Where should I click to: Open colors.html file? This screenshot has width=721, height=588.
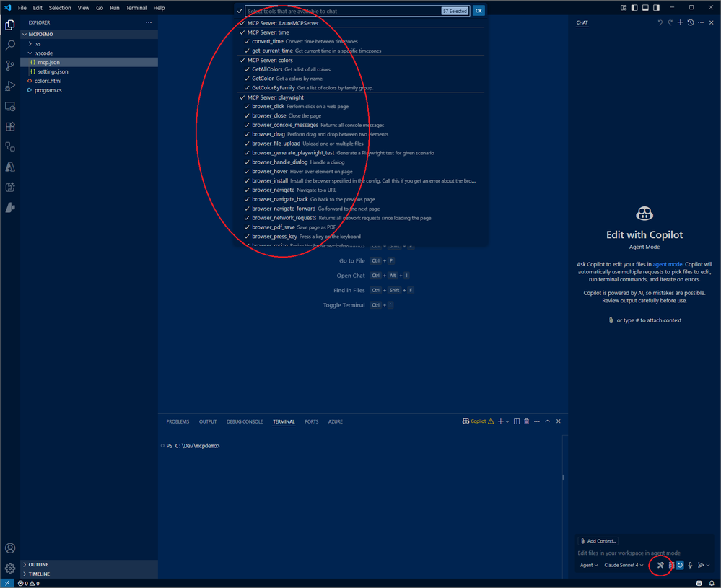tap(89, 81)
